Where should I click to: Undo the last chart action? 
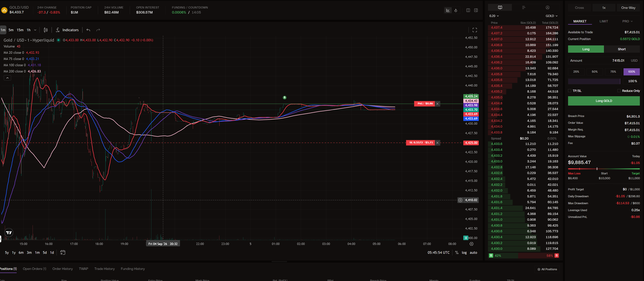(88, 30)
